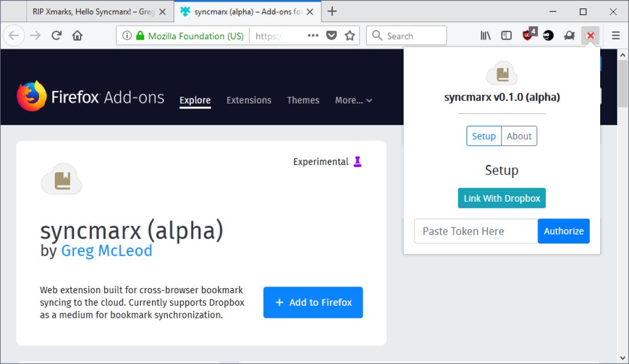Click the Paste Token Here field
This screenshot has width=629, height=364.
tap(474, 231)
